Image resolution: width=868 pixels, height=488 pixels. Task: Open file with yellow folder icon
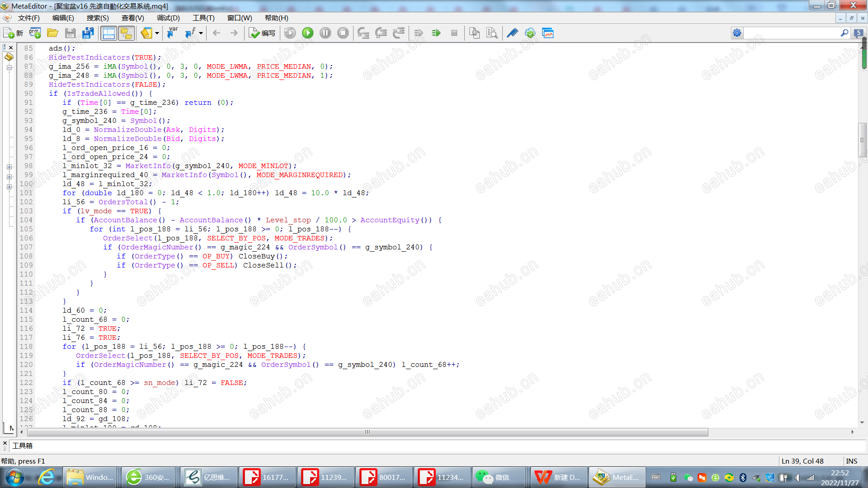tap(52, 33)
